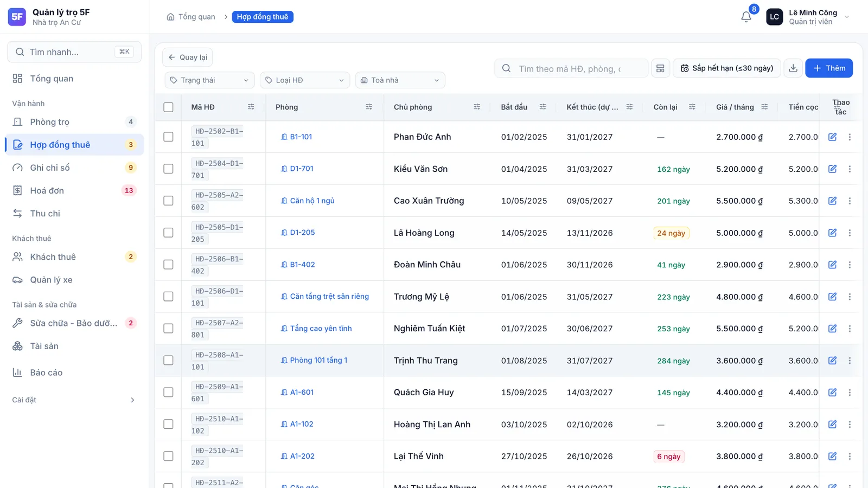Click the contract search input field
Viewport: 868px width, 488px height.
coord(571,69)
